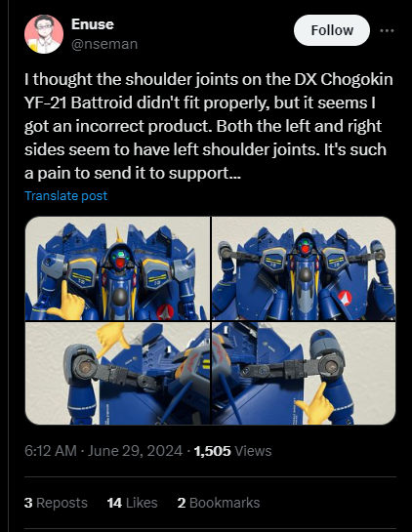This screenshot has height=532, width=412.
Task: Open Enuse's profile avatar
Action: tap(44, 34)
